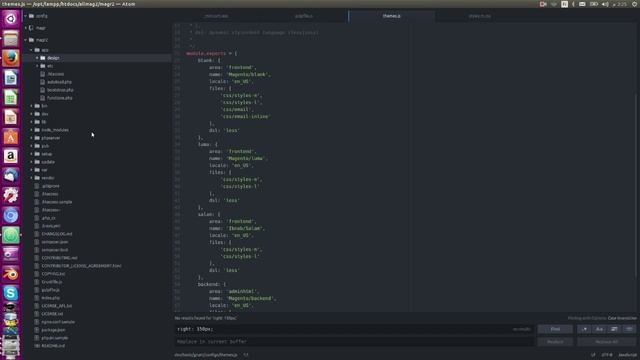The height and width of the screenshot is (360, 640).
Task: Click the module.exports line in the editor
Action: coord(211,53)
